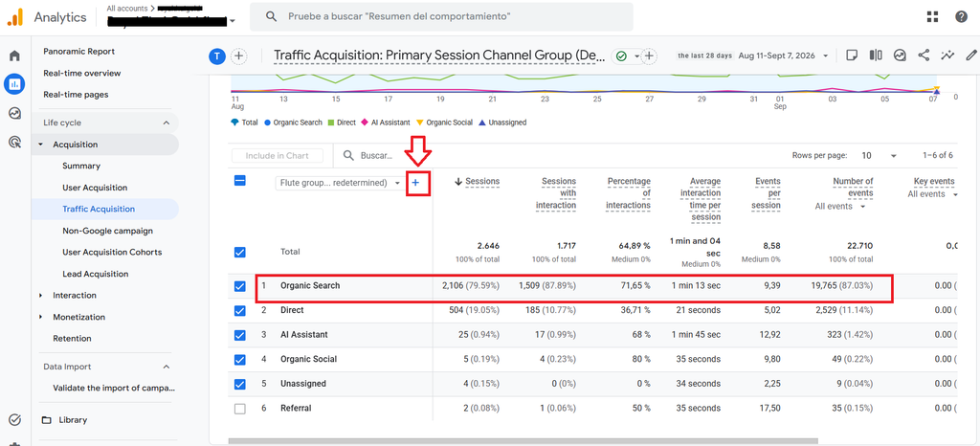
Task: Open the primary dimension dropdown
Action: point(340,183)
